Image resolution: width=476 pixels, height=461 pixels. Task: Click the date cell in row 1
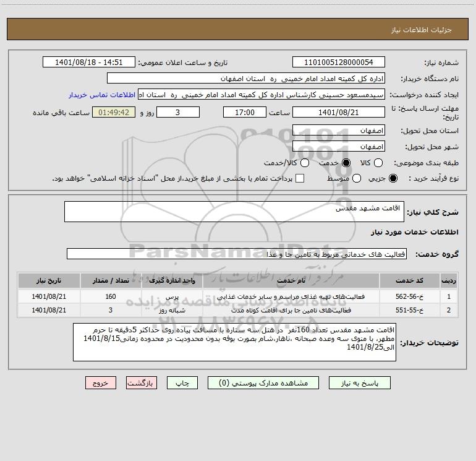tap(49, 296)
